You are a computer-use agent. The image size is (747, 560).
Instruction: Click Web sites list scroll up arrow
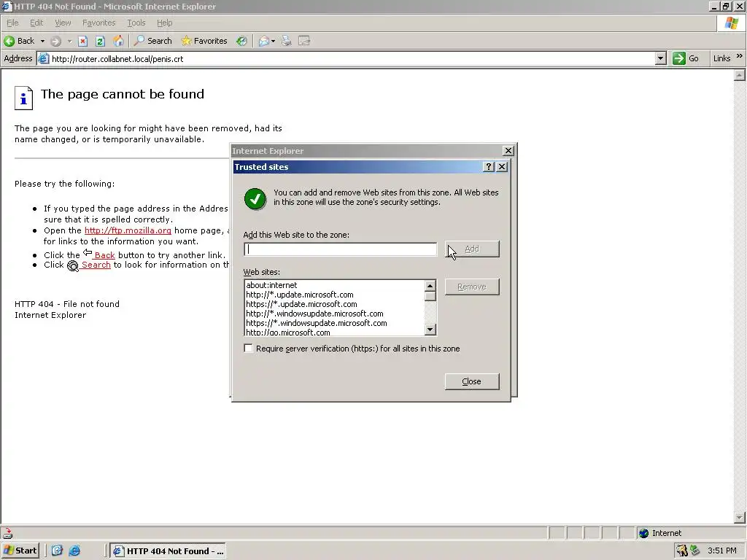click(430, 286)
